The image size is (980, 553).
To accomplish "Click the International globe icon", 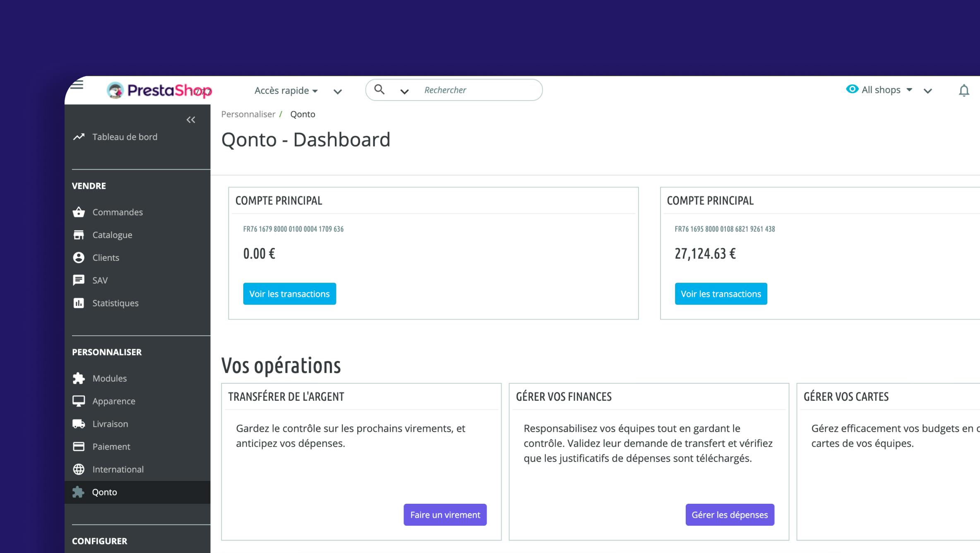I will tap(79, 469).
